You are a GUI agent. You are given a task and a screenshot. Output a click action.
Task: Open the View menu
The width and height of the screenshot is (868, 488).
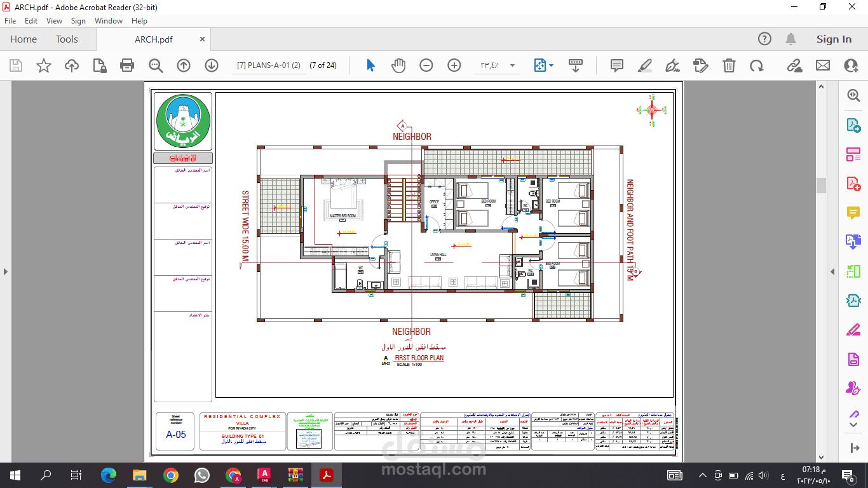[54, 21]
